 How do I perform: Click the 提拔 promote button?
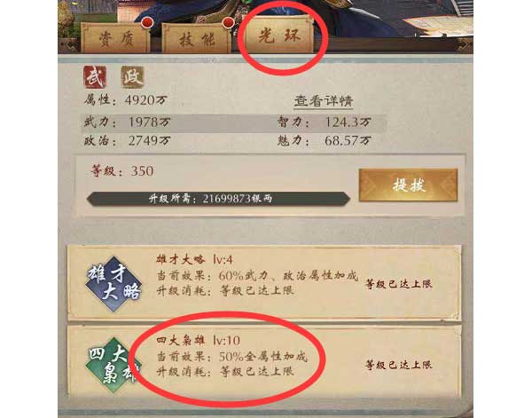point(408,185)
